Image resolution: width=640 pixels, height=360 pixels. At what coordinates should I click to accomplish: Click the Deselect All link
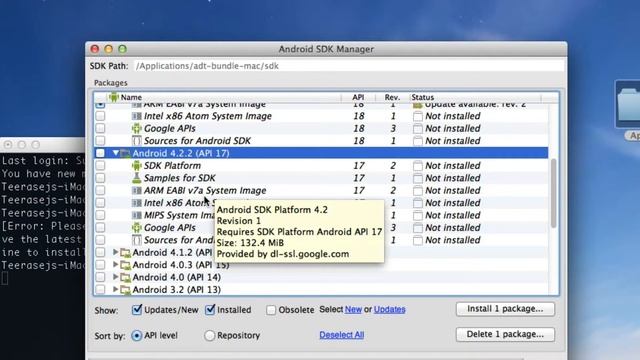342,335
